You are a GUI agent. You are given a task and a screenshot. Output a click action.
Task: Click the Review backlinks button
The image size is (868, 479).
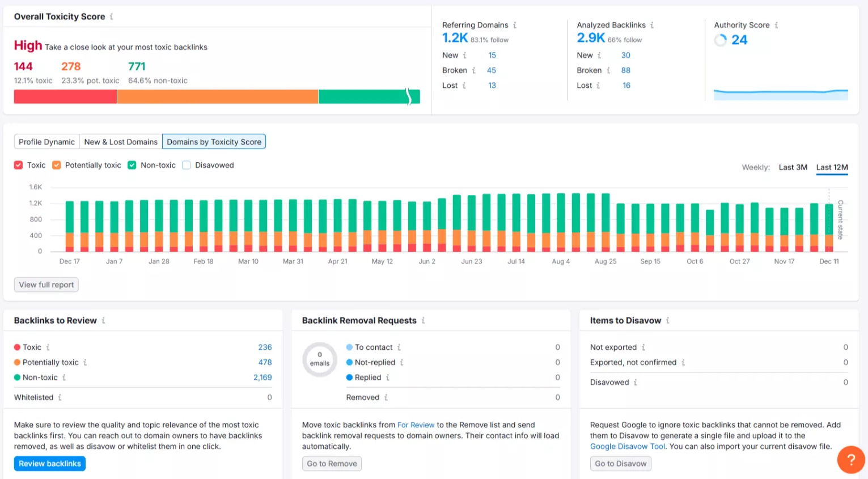49,463
